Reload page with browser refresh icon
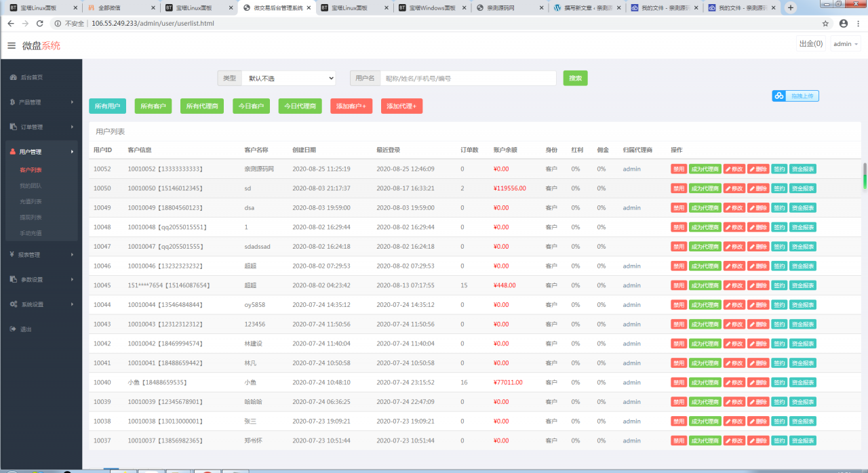 click(39, 23)
